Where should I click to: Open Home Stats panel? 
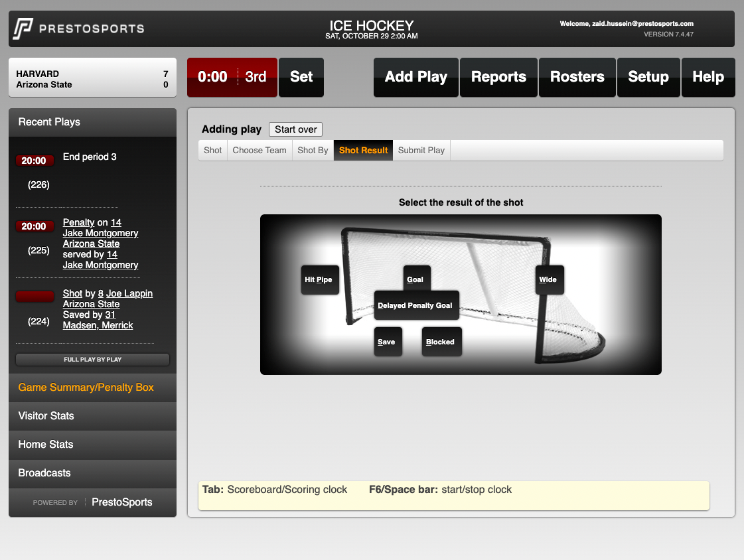[92, 445]
